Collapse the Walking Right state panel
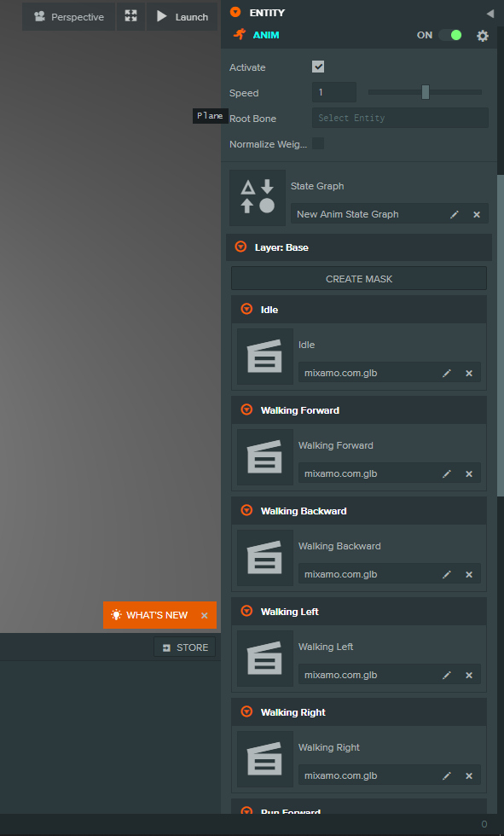Screen dimensions: 504x836 [246, 711]
